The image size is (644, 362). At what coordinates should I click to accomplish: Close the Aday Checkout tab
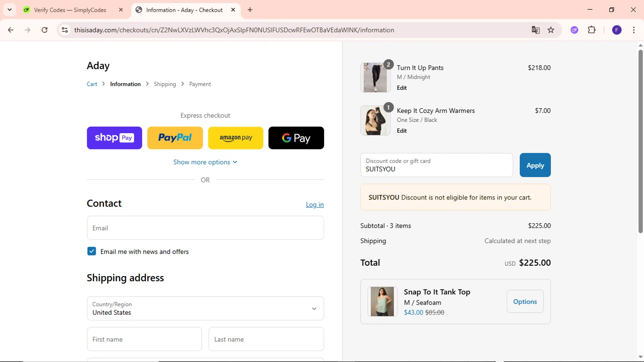coord(233,10)
